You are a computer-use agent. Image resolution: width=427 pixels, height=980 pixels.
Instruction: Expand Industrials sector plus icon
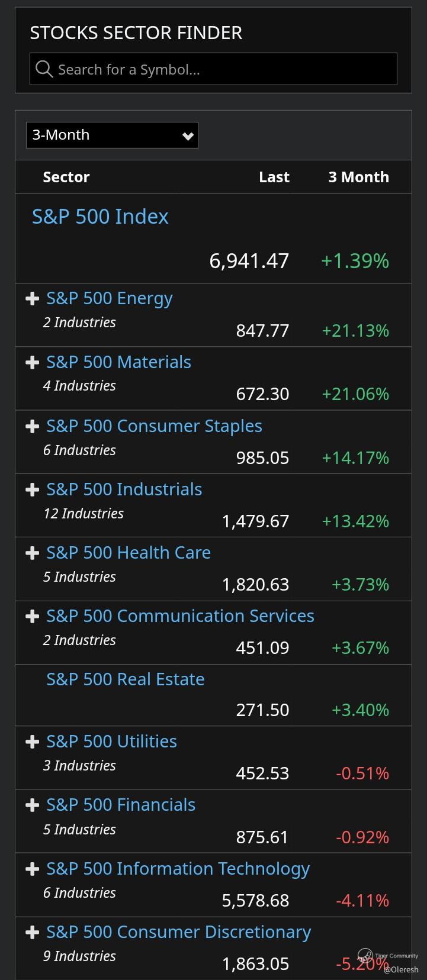point(32,489)
